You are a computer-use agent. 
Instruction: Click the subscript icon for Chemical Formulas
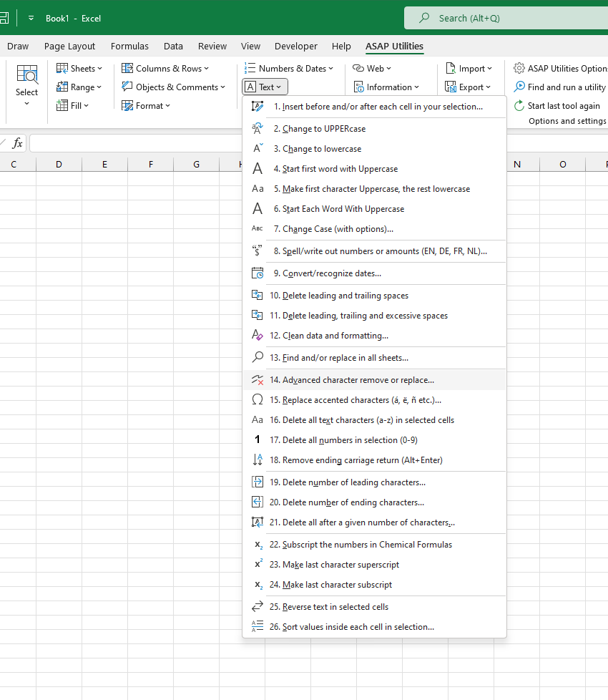[x=258, y=545]
